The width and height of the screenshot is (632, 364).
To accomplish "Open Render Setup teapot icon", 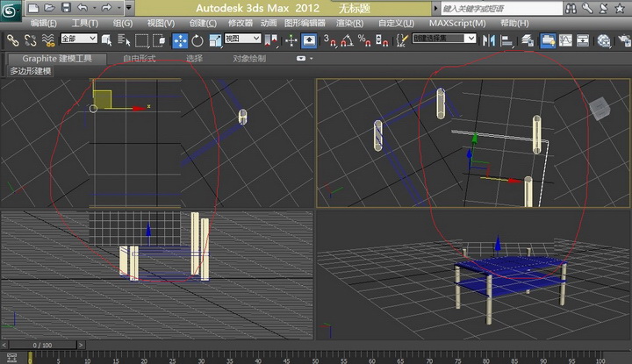I will point(624,40).
